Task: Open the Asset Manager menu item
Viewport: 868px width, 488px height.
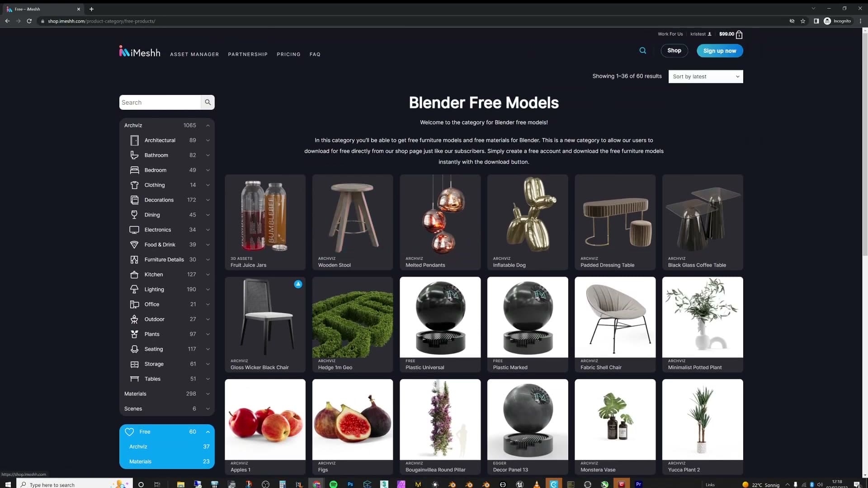Action: (194, 54)
